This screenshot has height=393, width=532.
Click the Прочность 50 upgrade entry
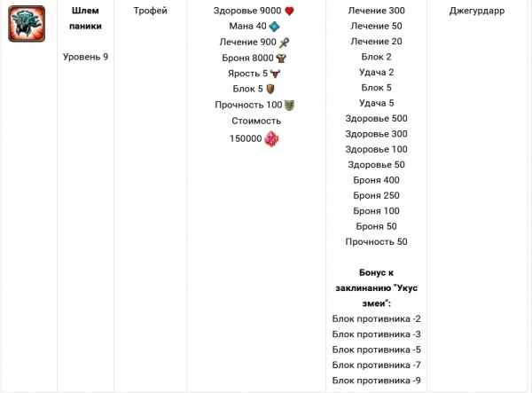[x=377, y=241]
